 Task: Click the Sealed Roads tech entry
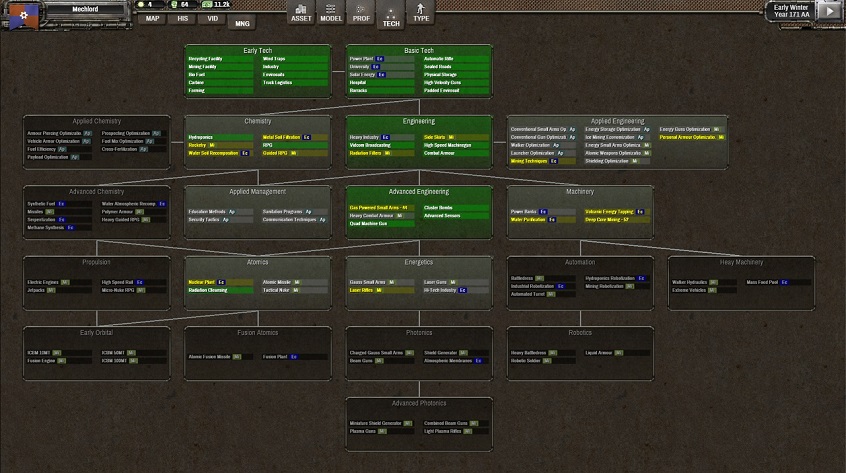[456, 67]
